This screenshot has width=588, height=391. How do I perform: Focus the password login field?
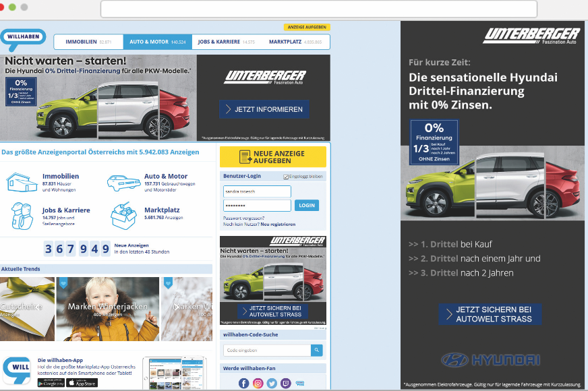[257, 206]
